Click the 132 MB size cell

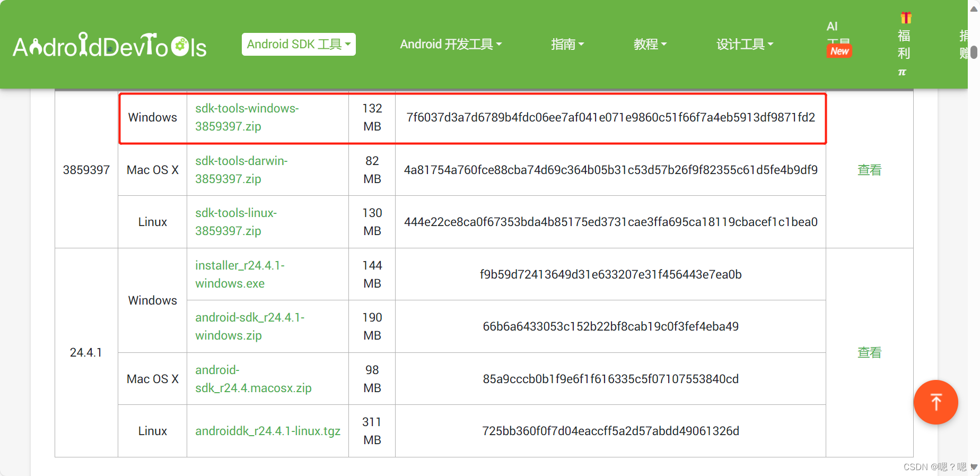point(372,117)
